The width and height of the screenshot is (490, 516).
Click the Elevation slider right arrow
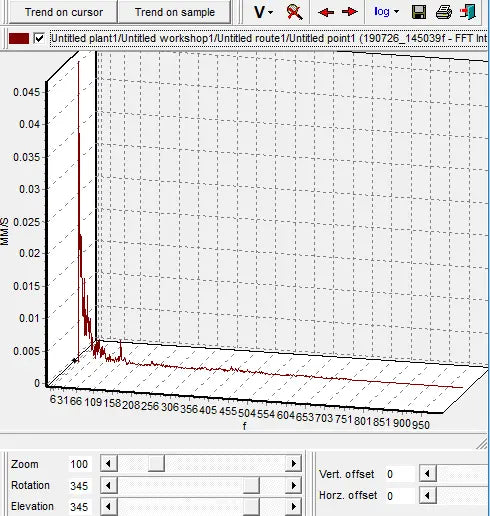pos(293,506)
